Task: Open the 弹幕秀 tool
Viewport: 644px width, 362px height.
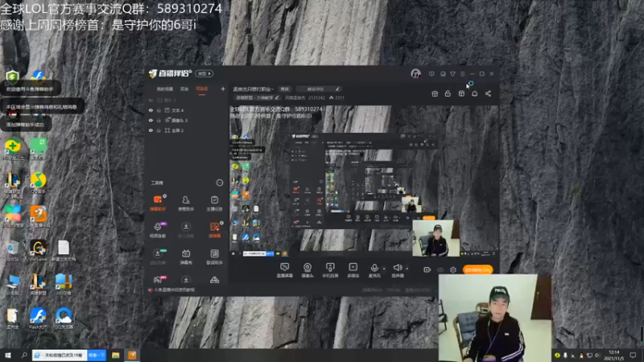Action: point(186,257)
